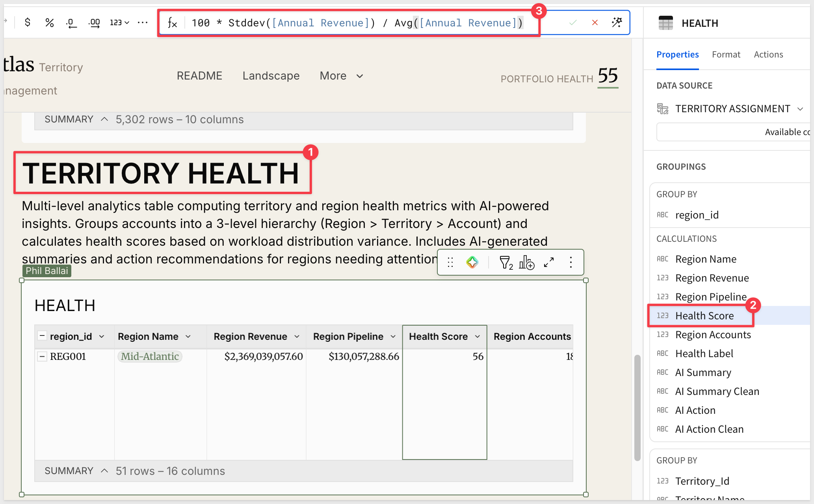Screen dimensions: 814x504
Task: Click the Mid-Atlantic region name cell
Action: click(150, 356)
